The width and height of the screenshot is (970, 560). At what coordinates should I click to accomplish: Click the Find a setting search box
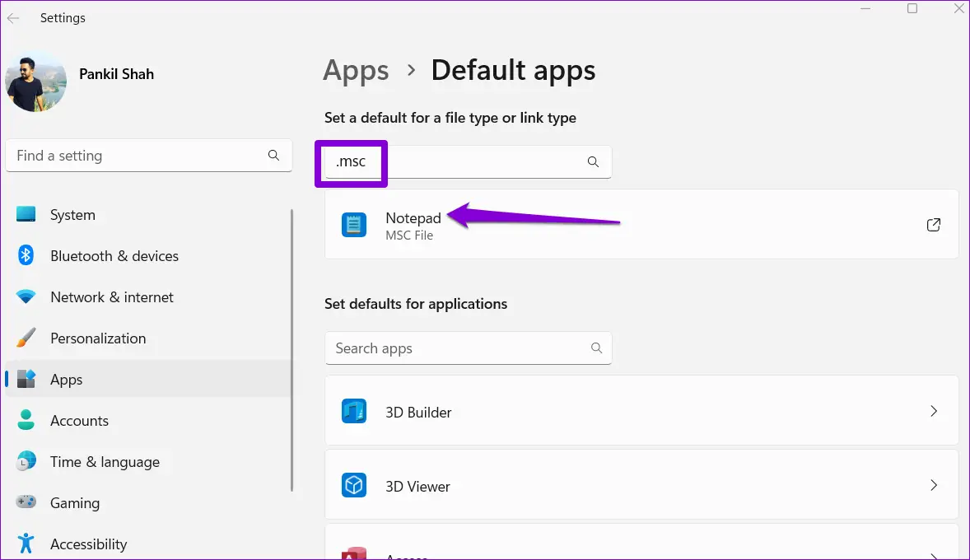point(136,156)
